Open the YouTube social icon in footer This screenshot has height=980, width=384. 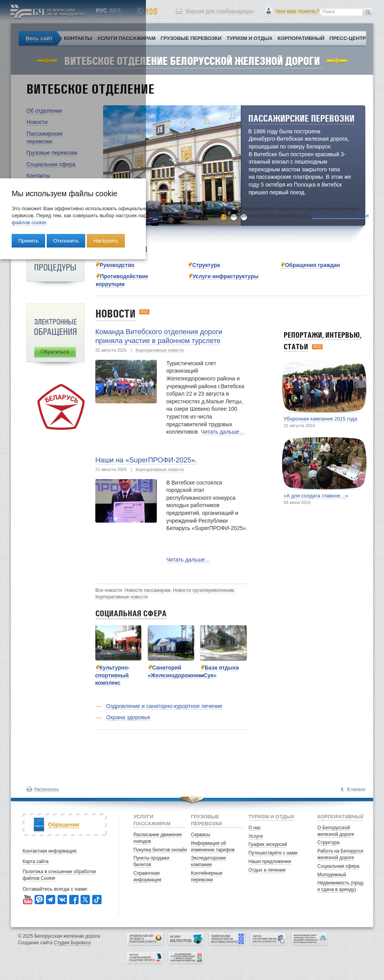click(28, 900)
